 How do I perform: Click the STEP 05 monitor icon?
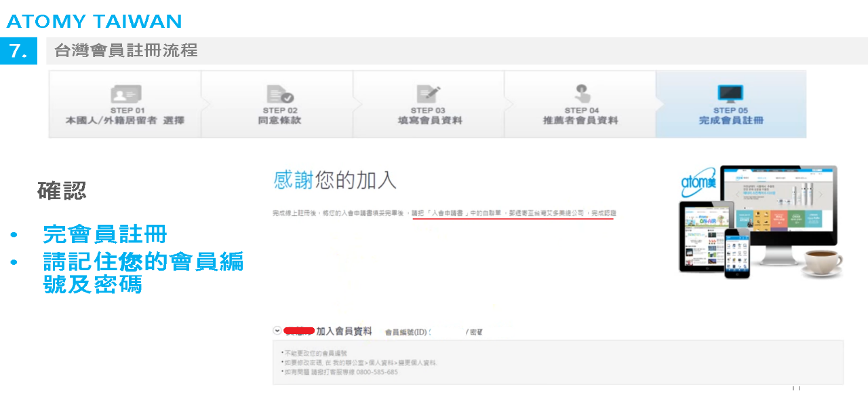[x=730, y=94]
